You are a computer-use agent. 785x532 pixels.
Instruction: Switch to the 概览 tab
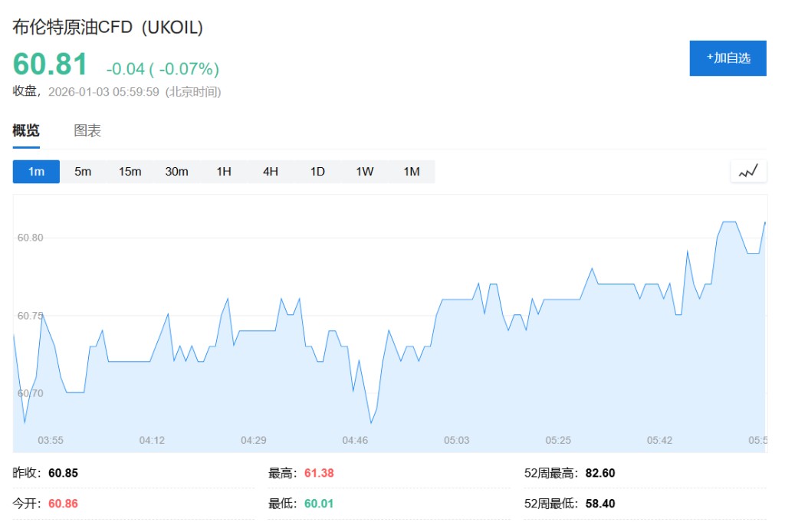[26, 131]
